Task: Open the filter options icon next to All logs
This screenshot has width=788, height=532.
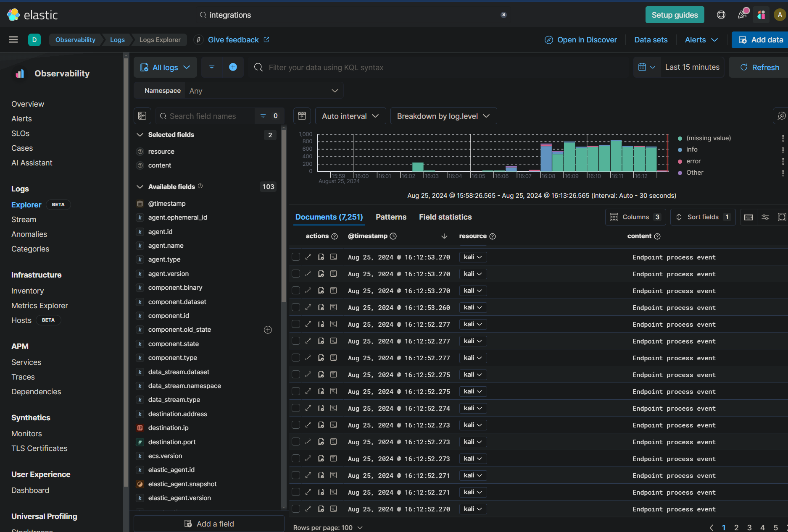Action: coord(212,67)
